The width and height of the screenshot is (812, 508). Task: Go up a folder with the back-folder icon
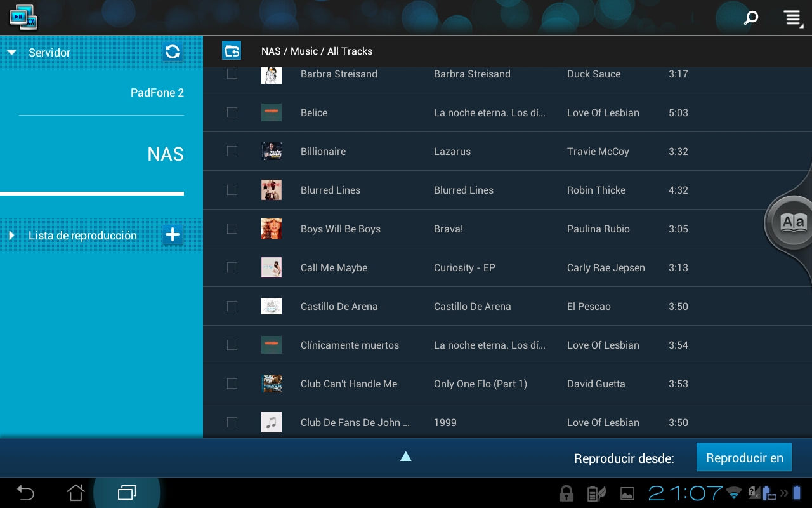(232, 51)
